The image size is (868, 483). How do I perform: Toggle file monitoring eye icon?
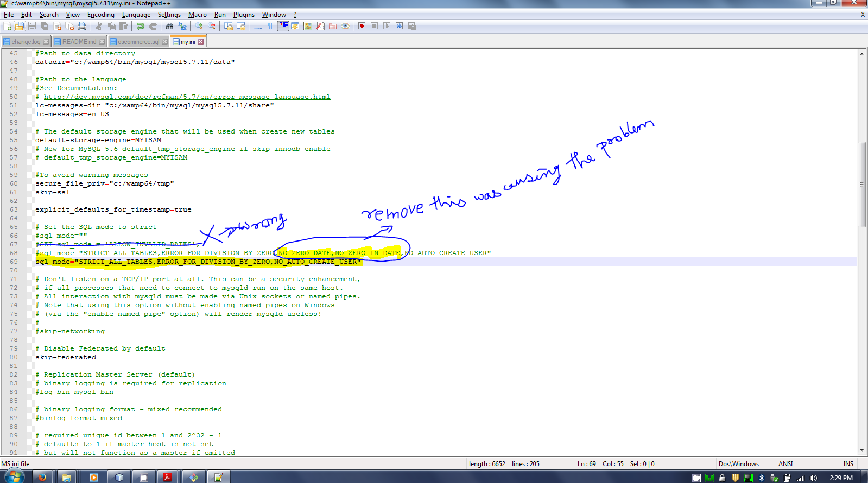pos(345,26)
